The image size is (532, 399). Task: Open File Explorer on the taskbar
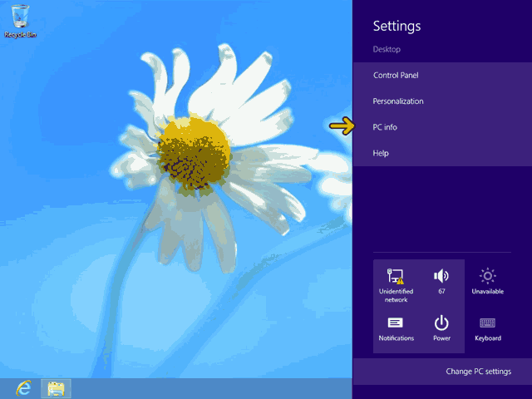[x=56, y=388]
